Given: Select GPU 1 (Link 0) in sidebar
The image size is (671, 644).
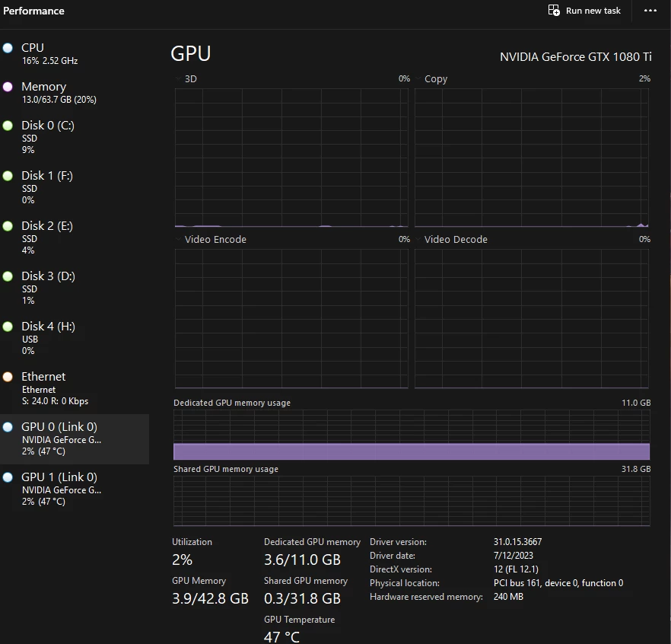Looking at the screenshot, I should click(x=75, y=489).
